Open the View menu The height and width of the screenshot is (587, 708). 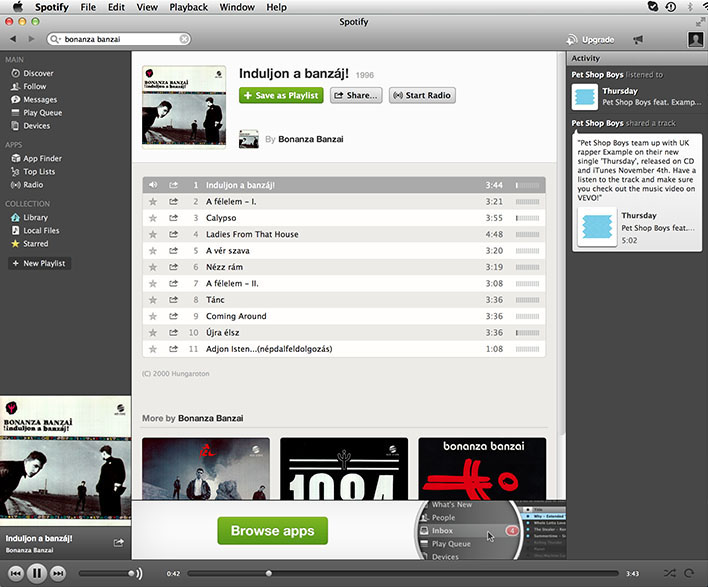[x=147, y=7]
